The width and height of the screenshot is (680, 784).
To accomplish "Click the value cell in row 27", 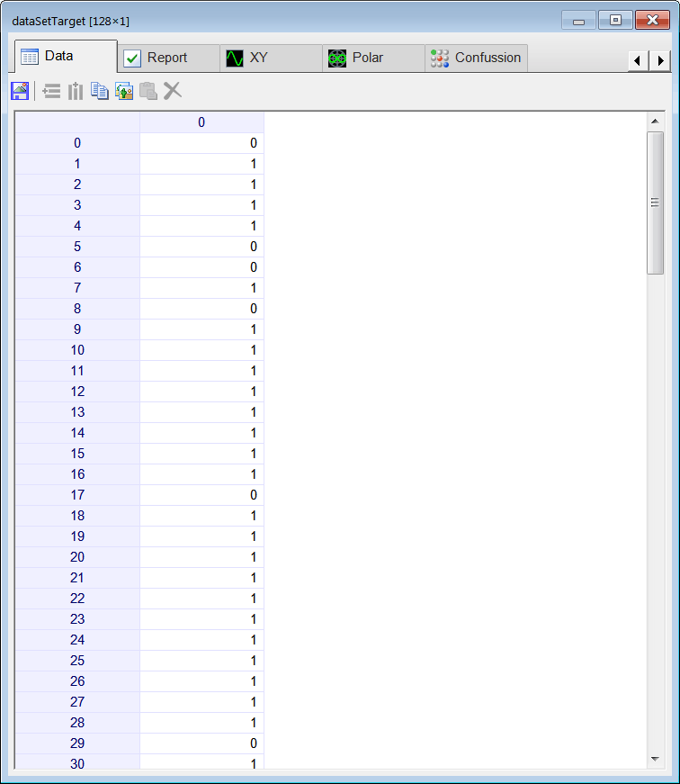I will coord(201,702).
